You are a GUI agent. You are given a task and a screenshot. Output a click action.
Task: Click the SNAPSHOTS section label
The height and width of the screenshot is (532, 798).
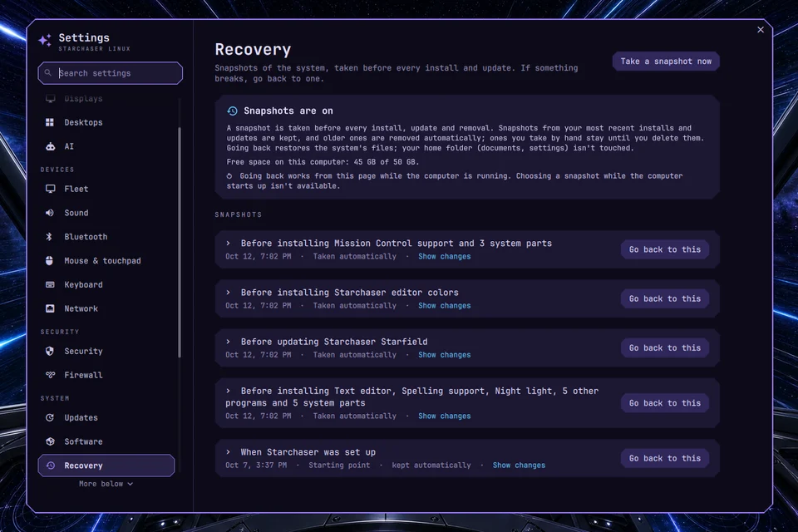pyautogui.click(x=239, y=214)
